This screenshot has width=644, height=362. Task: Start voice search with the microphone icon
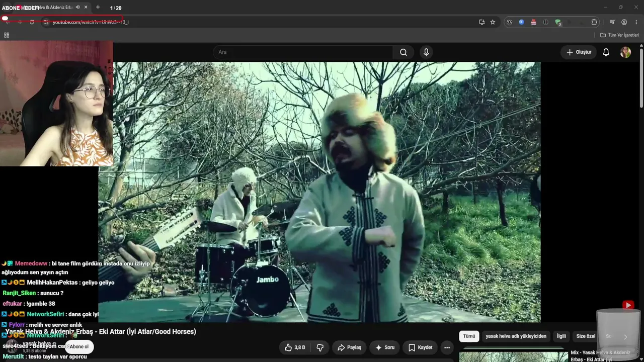pyautogui.click(x=426, y=52)
